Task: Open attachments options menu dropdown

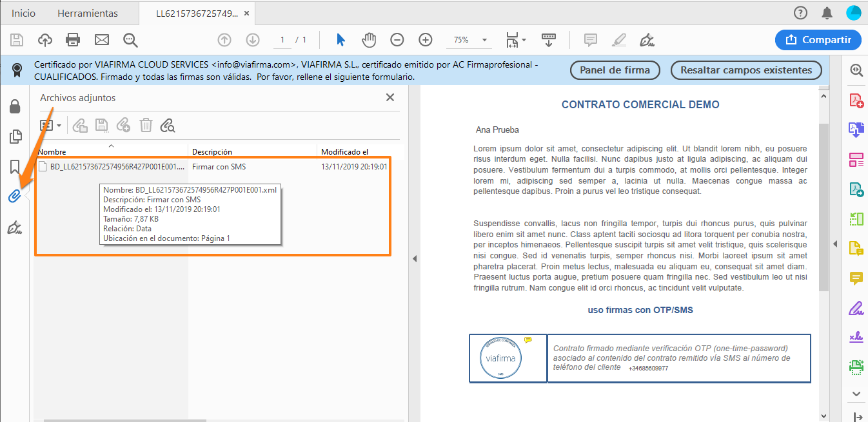Action: tap(50, 125)
